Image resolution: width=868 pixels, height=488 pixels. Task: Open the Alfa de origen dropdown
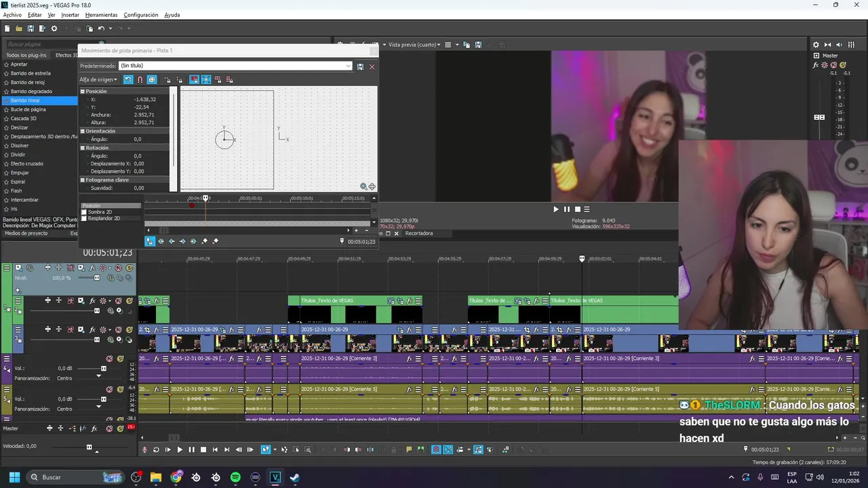pos(98,79)
